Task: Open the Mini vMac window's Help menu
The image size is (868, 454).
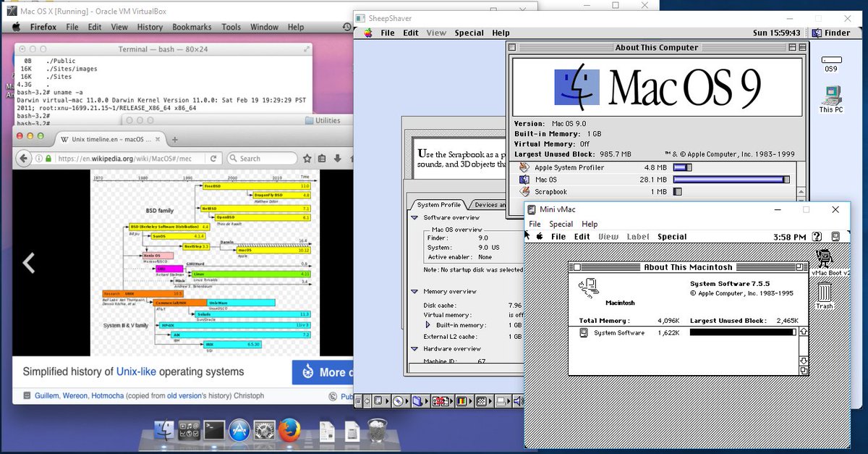Action: pos(590,224)
